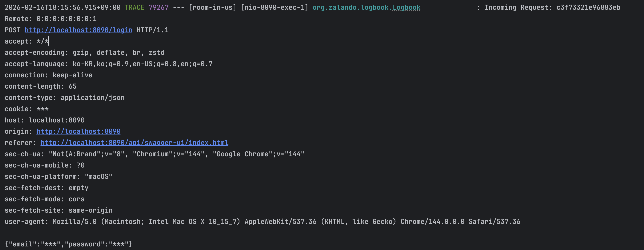Click the org.zalando.logbook.Logbook class name
Screen dimensions: 644x250
click(366, 8)
